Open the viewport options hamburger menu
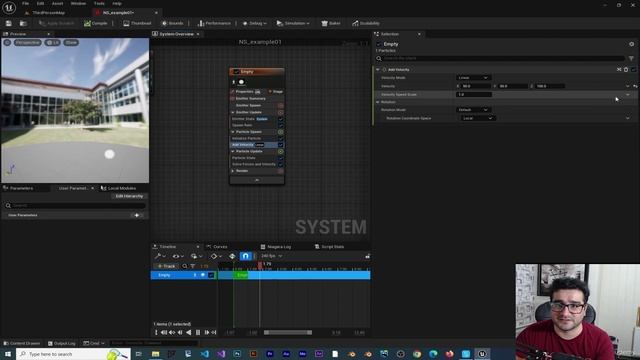 pyautogui.click(x=7, y=42)
